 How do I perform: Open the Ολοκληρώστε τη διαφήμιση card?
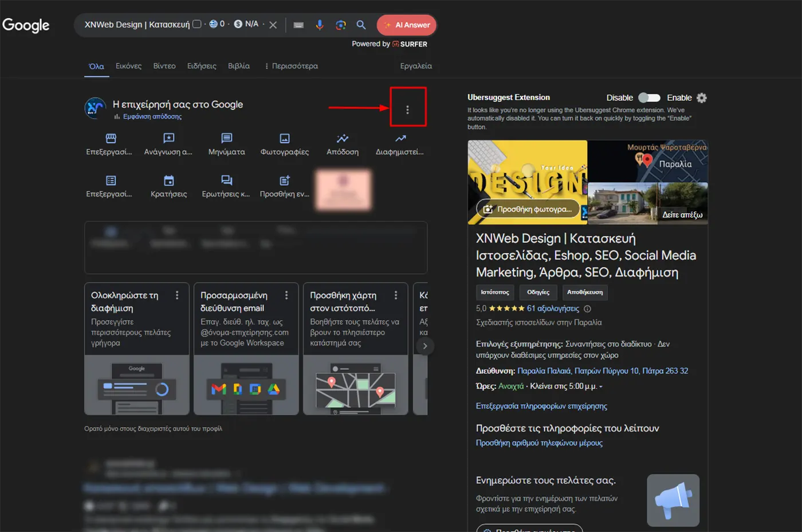click(137, 348)
